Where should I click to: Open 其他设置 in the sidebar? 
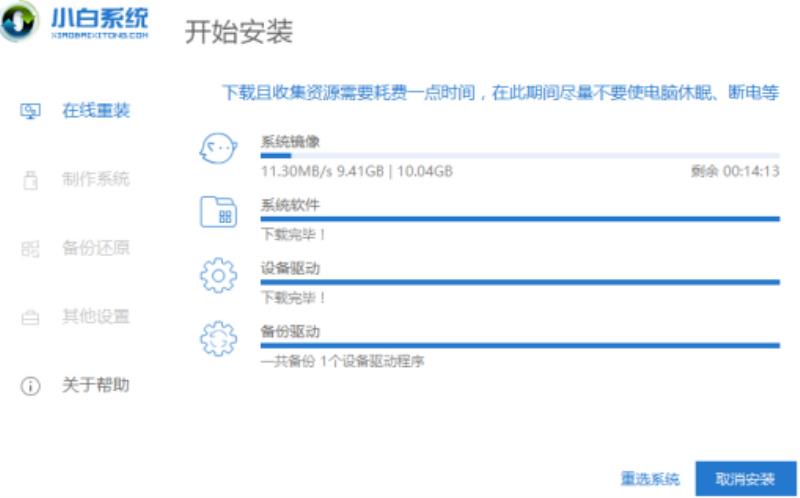pyautogui.click(x=96, y=316)
